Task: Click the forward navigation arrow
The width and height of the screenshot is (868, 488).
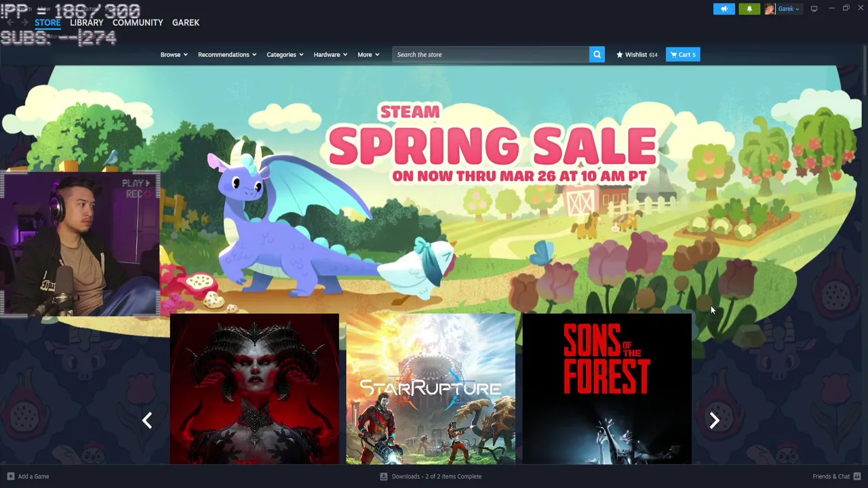Action: [x=24, y=22]
